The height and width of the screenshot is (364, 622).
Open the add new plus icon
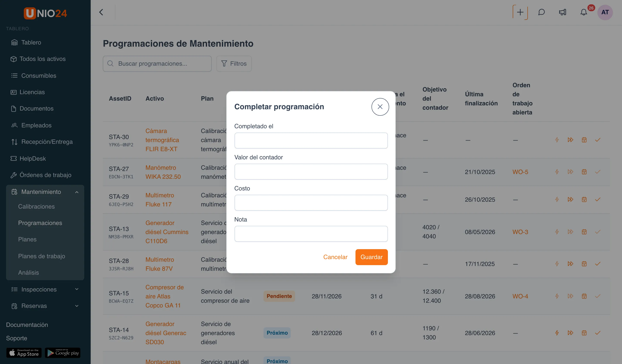(x=520, y=12)
